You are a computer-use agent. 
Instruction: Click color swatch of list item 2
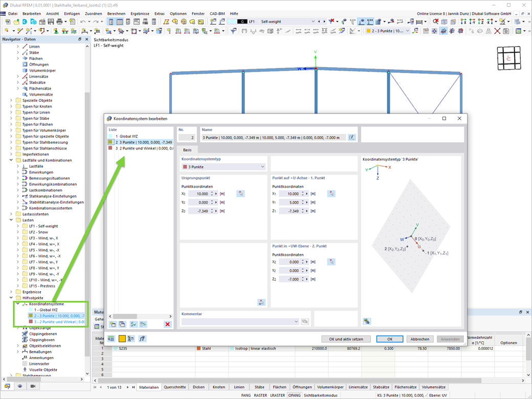(x=110, y=142)
